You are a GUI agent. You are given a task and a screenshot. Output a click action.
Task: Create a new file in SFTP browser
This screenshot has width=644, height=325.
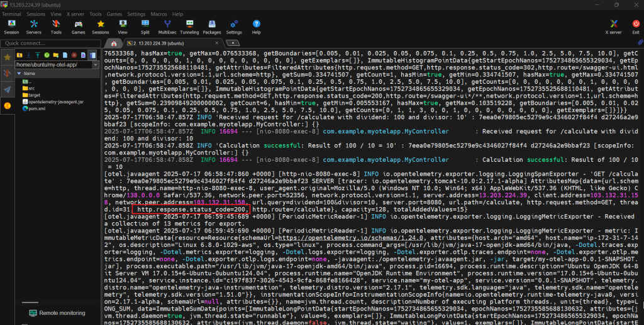click(65, 55)
